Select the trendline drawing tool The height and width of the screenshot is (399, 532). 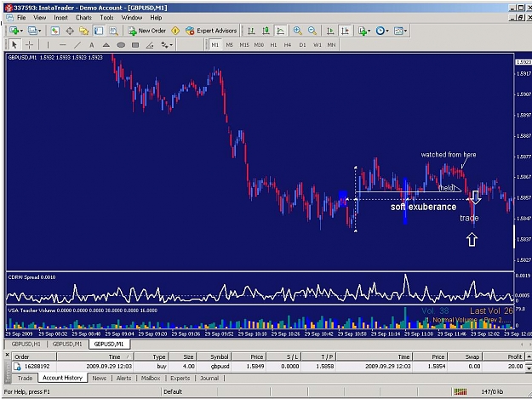77,45
